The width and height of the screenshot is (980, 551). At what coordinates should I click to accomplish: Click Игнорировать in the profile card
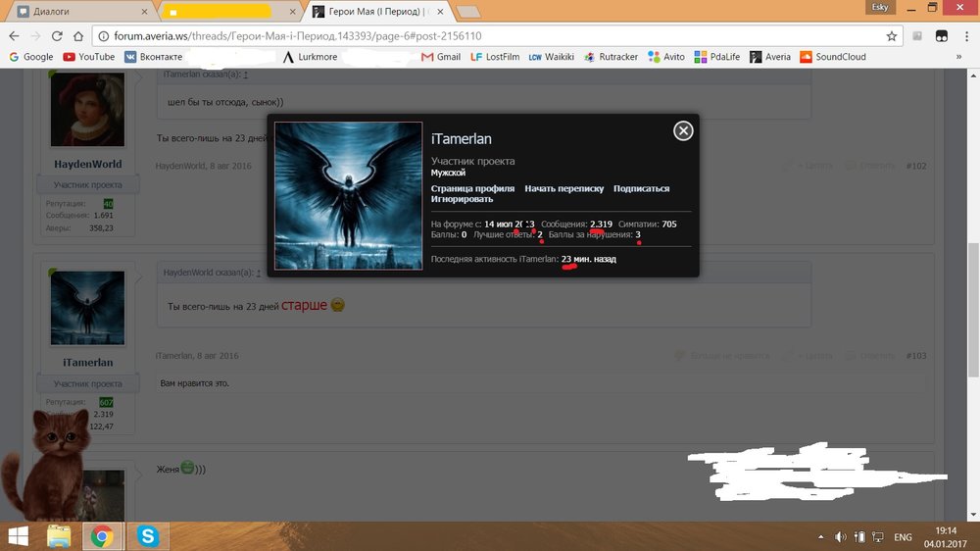coord(462,199)
